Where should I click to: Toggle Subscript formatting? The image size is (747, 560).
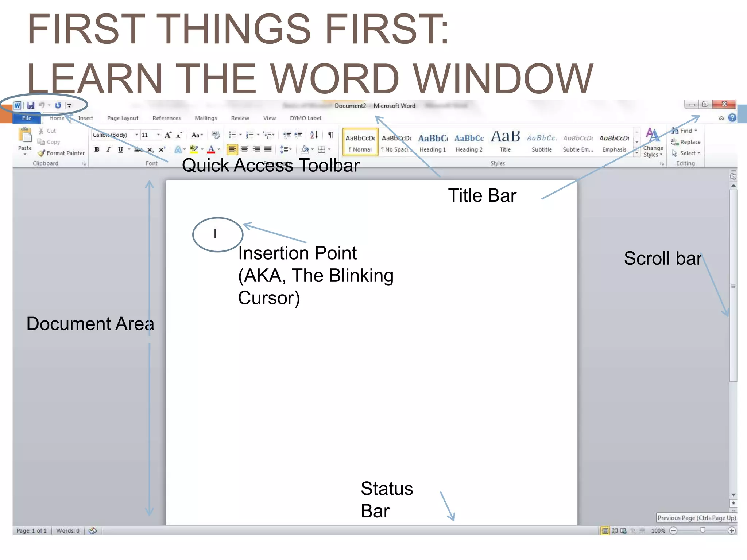click(x=150, y=150)
